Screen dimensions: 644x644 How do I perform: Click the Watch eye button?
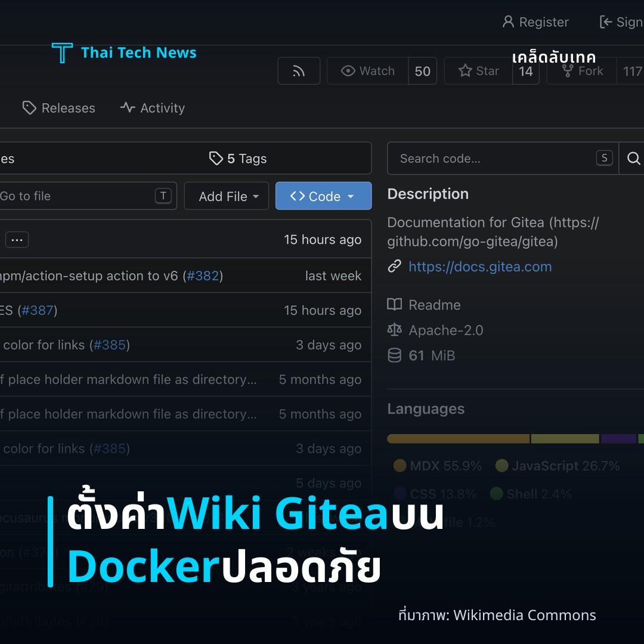pyautogui.click(x=367, y=71)
